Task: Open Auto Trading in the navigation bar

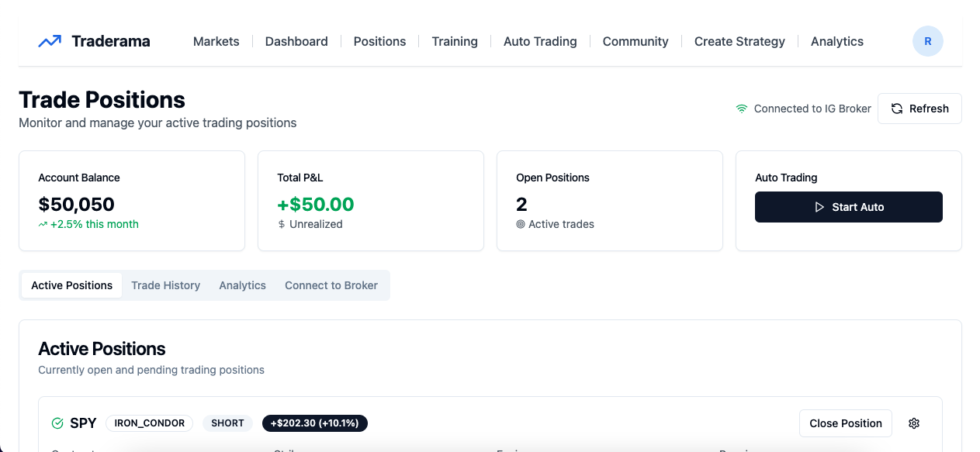Action: click(x=540, y=41)
